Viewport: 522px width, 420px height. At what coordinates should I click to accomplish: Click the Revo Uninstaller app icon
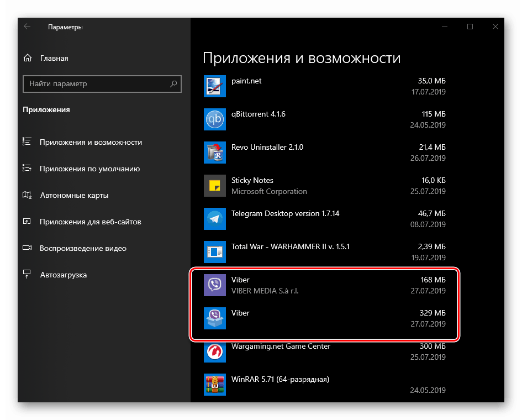215,152
